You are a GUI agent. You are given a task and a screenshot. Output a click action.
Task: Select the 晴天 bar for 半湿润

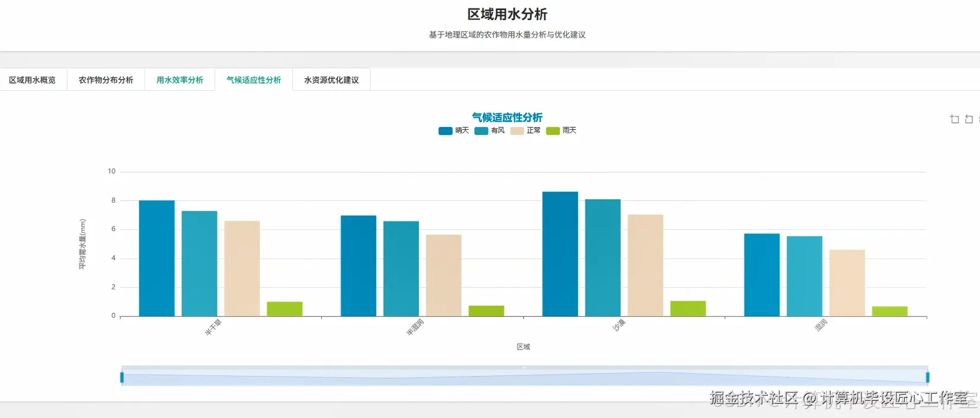coord(359,266)
